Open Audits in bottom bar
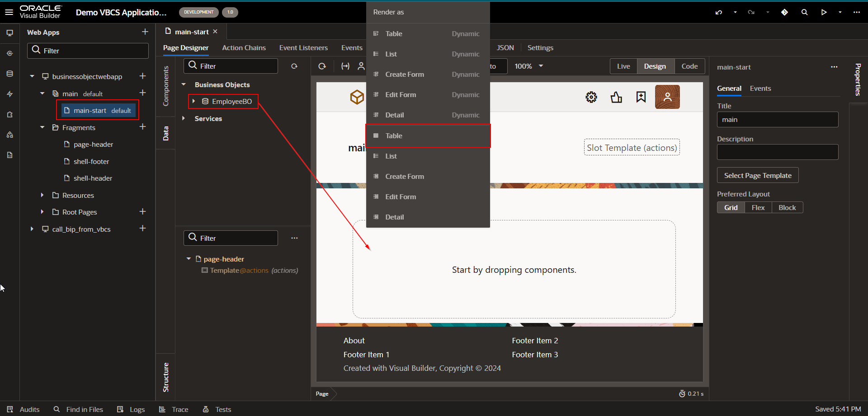This screenshot has height=416, width=868. coord(24,409)
